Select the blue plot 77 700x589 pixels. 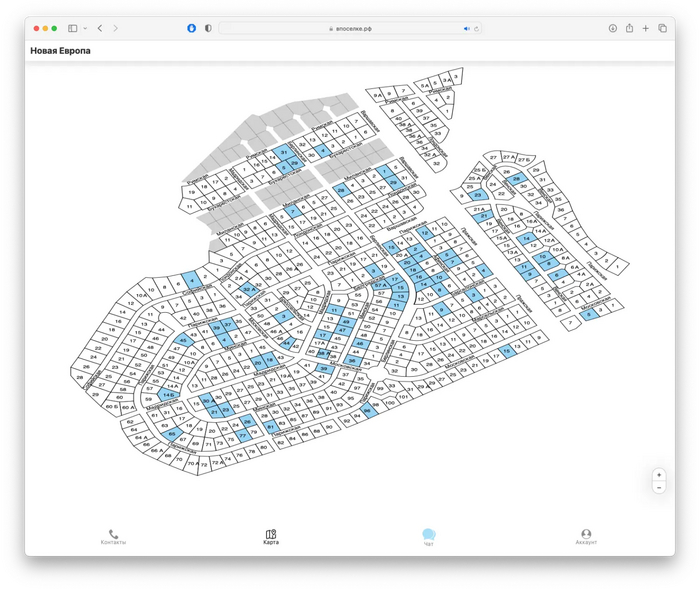pyautogui.click(x=242, y=435)
